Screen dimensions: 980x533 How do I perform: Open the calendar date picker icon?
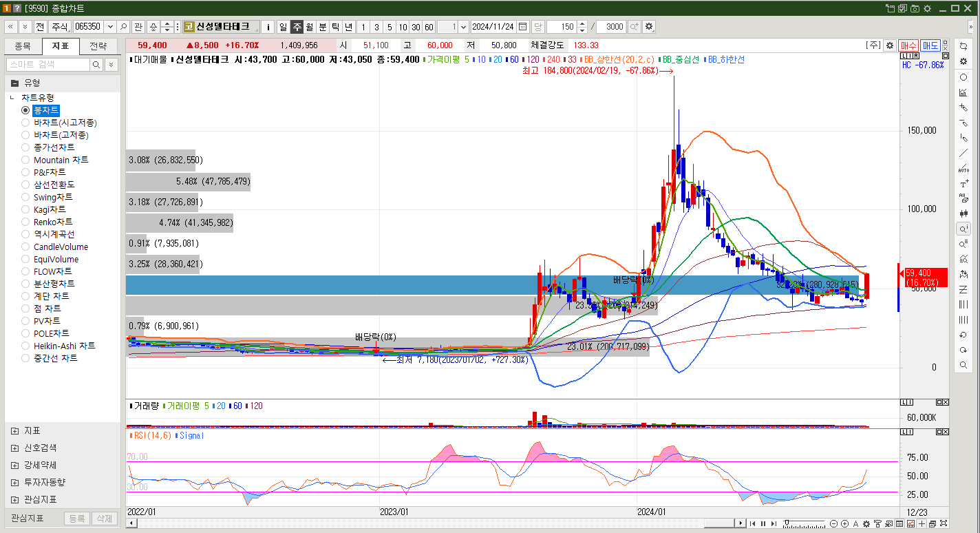(x=523, y=27)
